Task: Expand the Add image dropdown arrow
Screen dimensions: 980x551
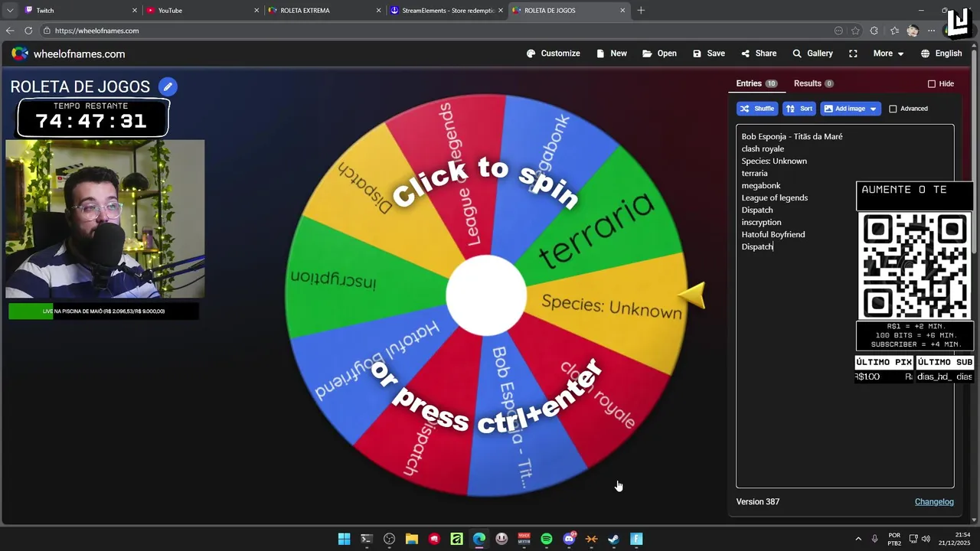Action: pos(873,109)
